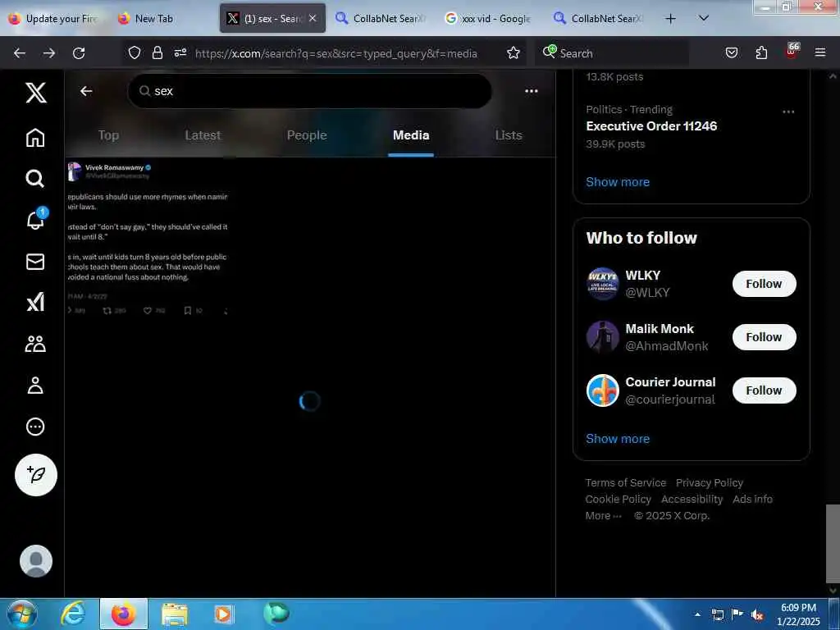Open the X logo home link
This screenshot has width=840, height=630.
click(35, 93)
